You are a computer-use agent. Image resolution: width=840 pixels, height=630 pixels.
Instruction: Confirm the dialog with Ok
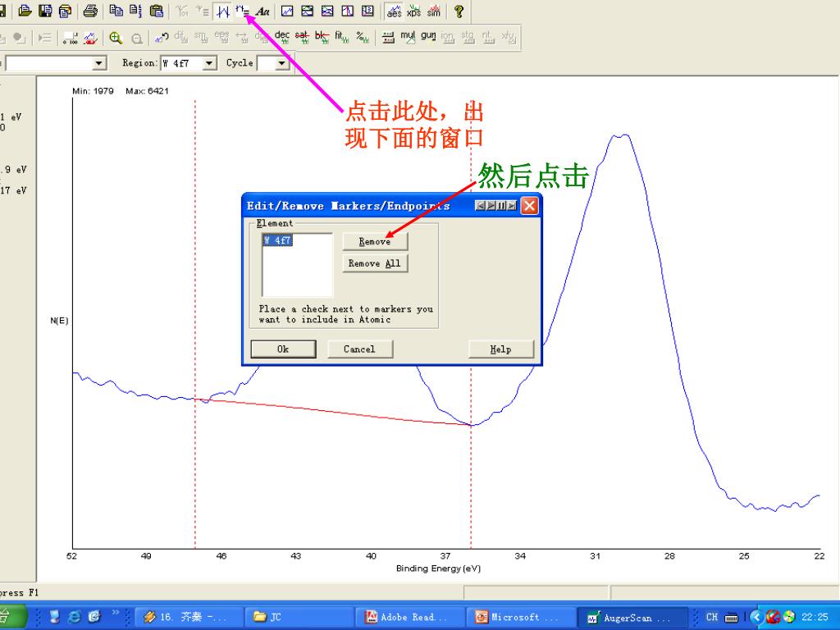coord(282,349)
